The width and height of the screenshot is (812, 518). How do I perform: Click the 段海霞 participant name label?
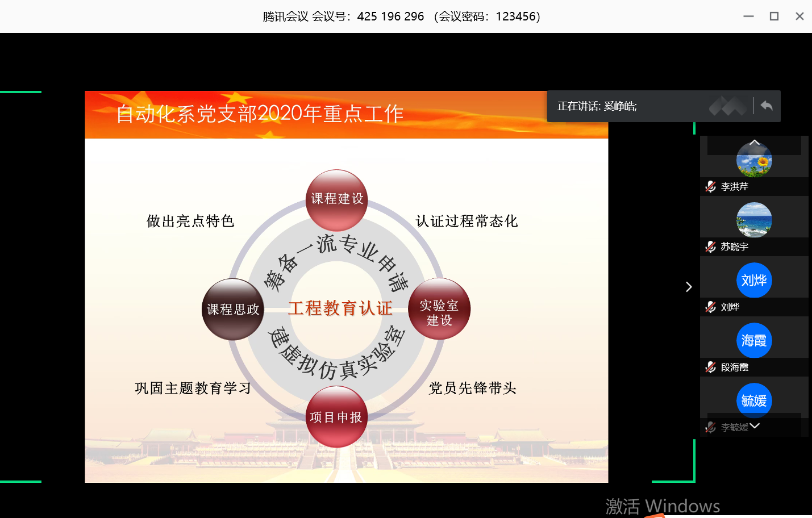734,367
